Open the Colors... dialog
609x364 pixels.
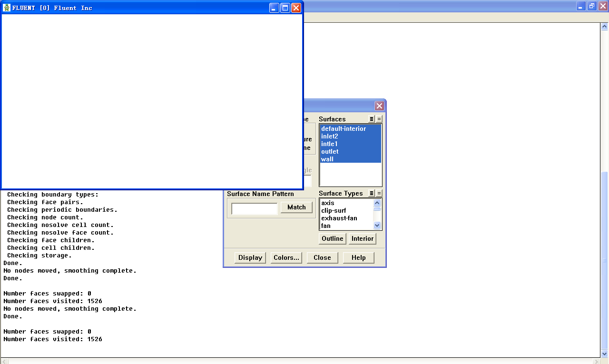[x=286, y=257]
